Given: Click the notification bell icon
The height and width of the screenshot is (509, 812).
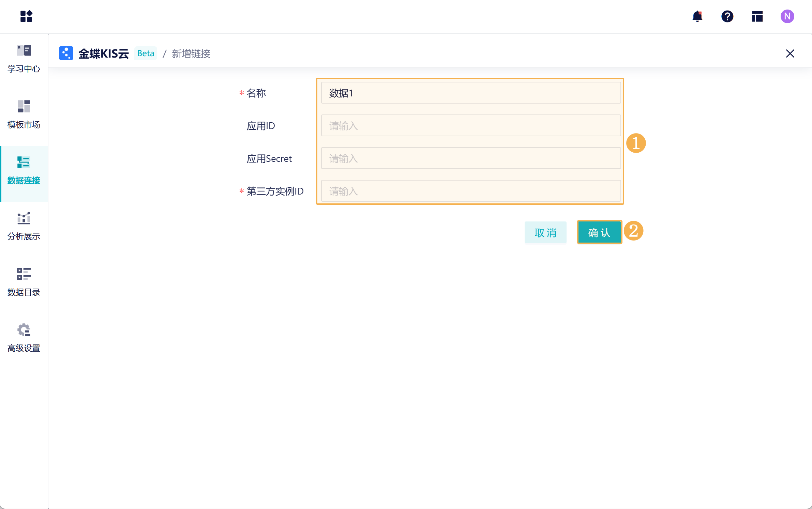Looking at the screenshot, I should click(x=697, y=16).
